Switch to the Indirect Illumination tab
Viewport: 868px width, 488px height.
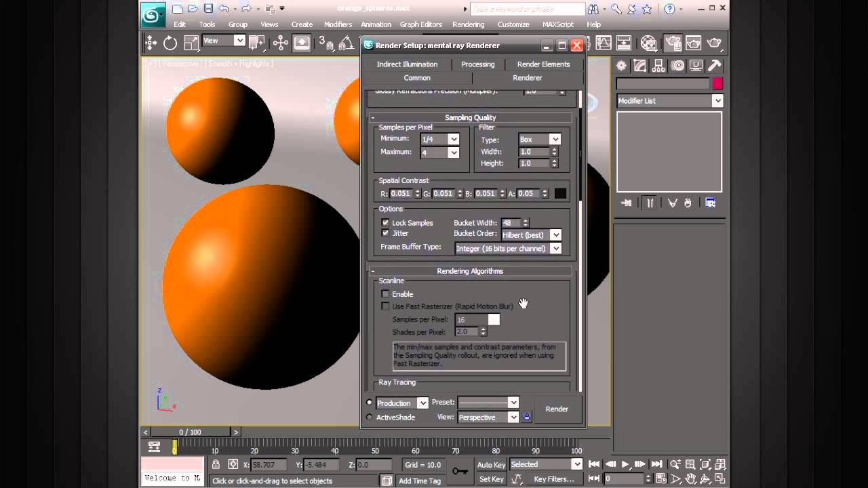pyautogui.click(x=407, y=64)
